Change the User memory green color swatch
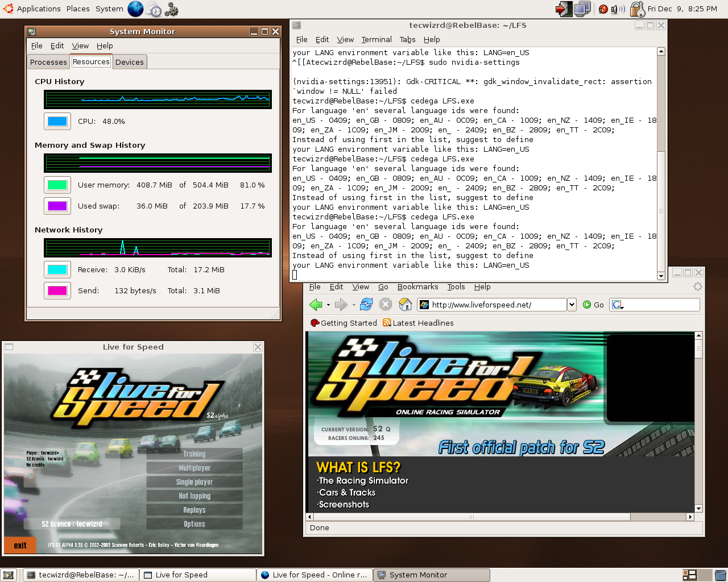This screenshot has height=582, width=728. coord(57,185)
